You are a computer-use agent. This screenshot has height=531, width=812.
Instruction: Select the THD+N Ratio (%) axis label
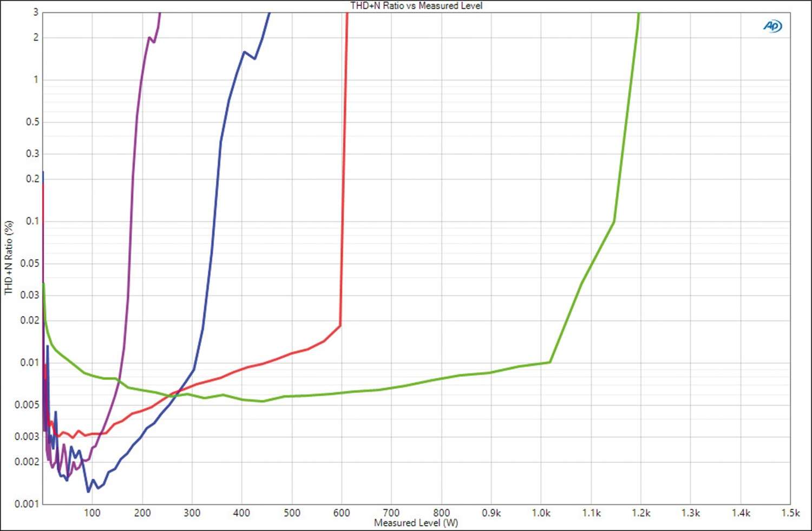pos(8,257)
